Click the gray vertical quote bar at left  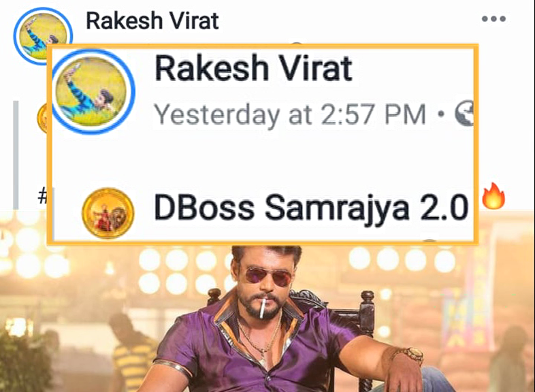(x=16, y=155)
